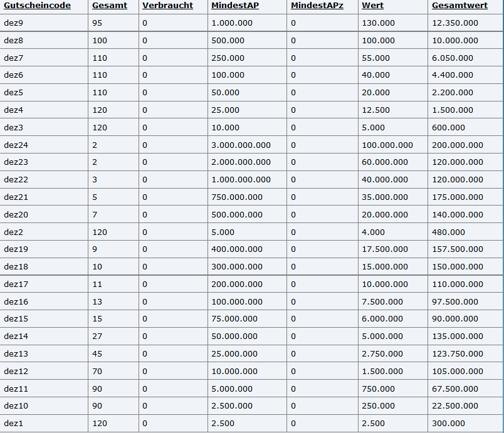Click the dez17 voucher code cell

16,284
